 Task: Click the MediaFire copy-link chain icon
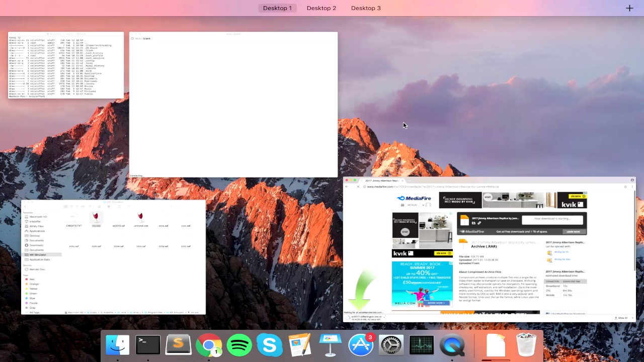tap(479, 223)
